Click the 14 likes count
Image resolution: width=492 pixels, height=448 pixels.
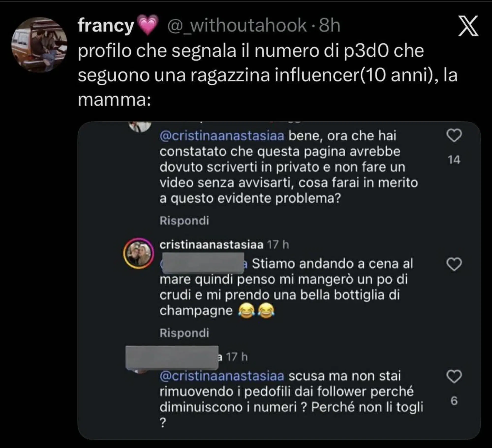[454, 160]
